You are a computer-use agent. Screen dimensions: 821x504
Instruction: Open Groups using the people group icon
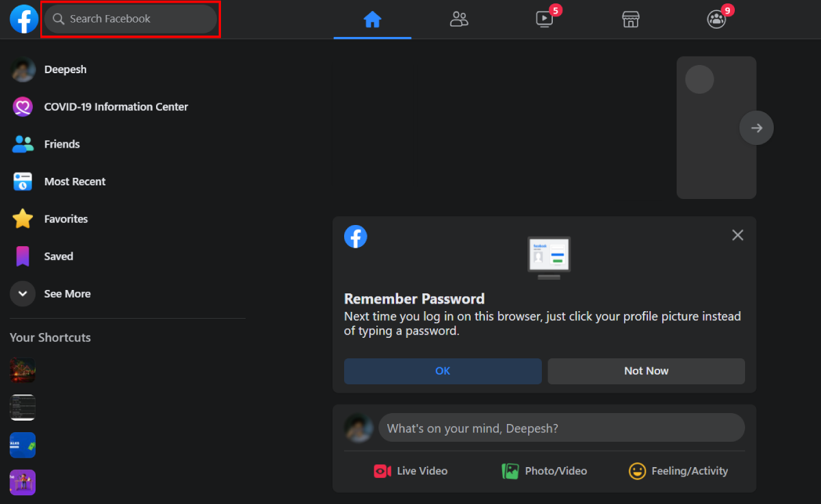point(716,19)
